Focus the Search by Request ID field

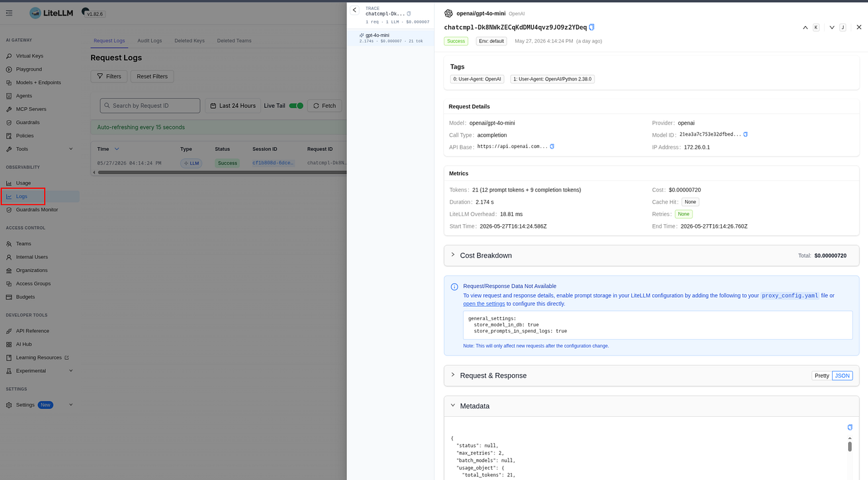pos(150,106)
